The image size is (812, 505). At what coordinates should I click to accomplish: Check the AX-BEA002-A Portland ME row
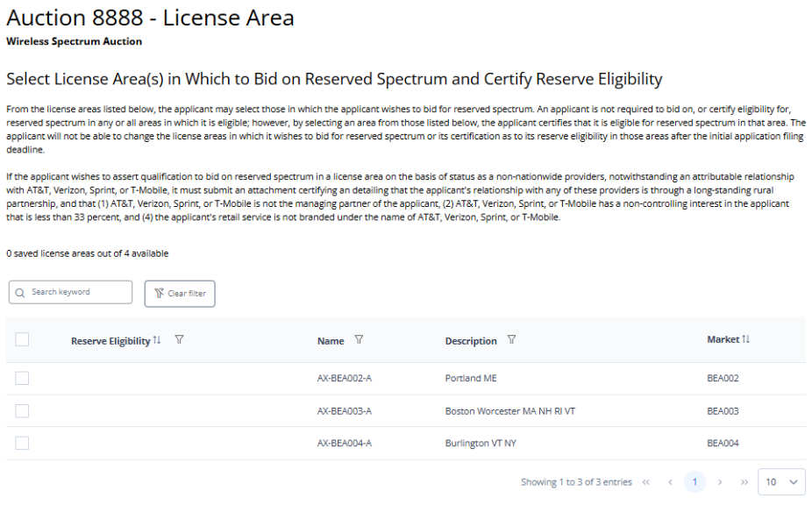22,378
